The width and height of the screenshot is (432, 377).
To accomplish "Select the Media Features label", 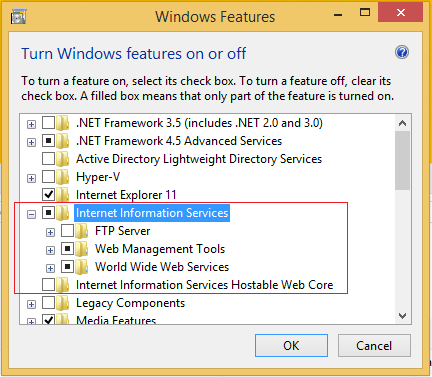I will coord(116,320).
